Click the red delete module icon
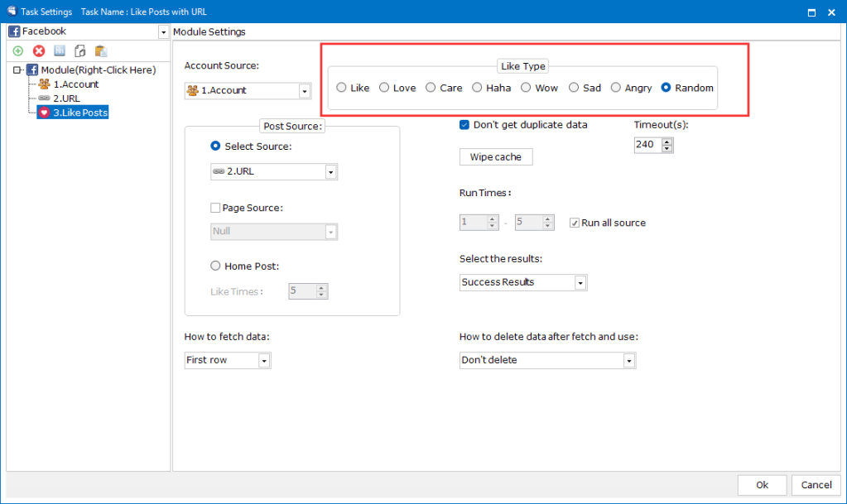This screenshot has height=504, width=847. pos(39,51)
